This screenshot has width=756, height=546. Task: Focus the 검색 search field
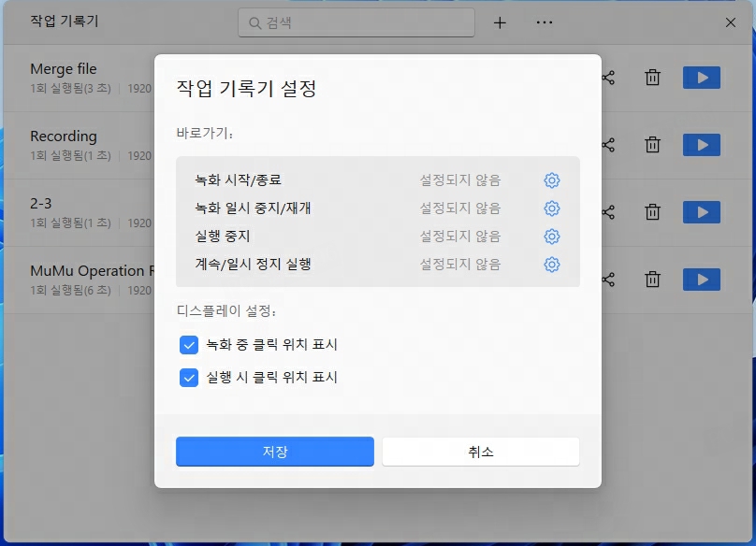point(356,22)
